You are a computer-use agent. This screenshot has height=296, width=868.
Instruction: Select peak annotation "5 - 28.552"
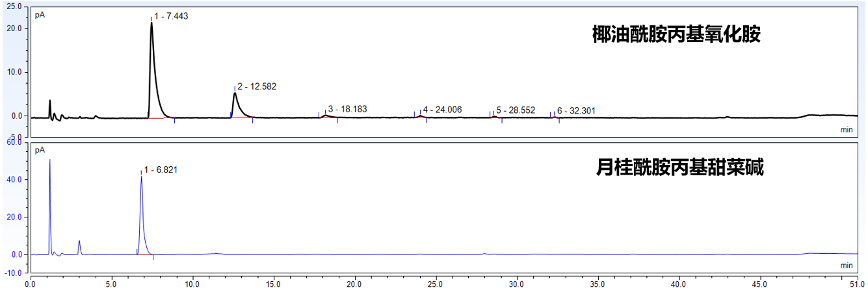click(516, 110)
